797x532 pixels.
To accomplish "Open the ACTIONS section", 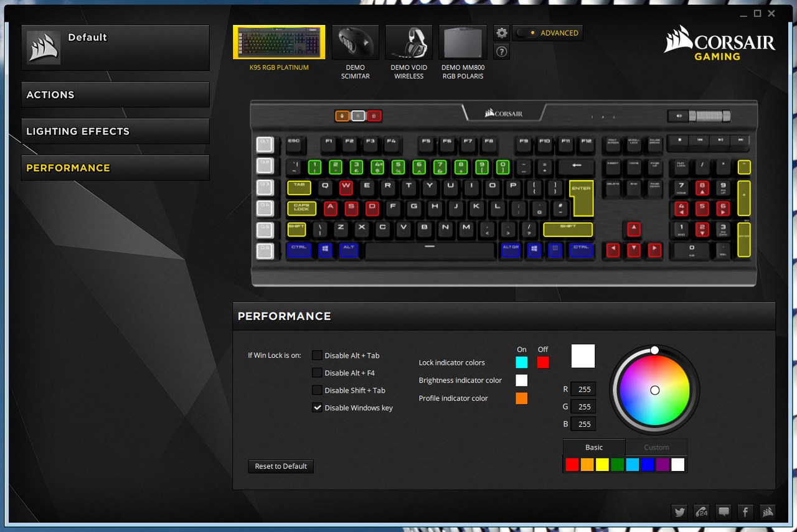I will pyautogui.click(x=115, y=95).
